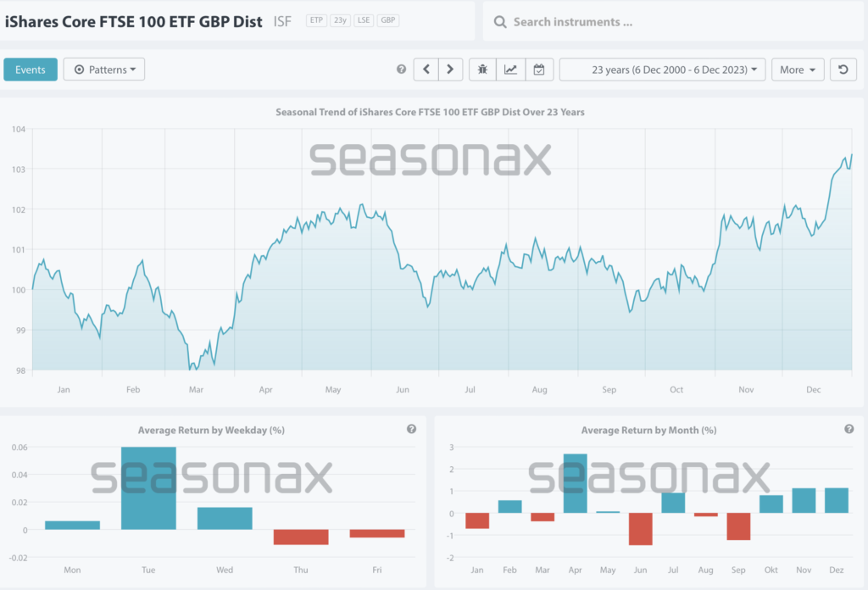Expand the More dropdown menu

[798, 70]
